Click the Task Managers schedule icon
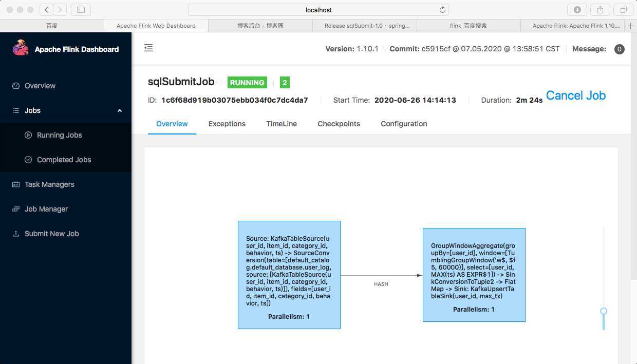This screenshot has height=364, width=637. click(16, 184)
